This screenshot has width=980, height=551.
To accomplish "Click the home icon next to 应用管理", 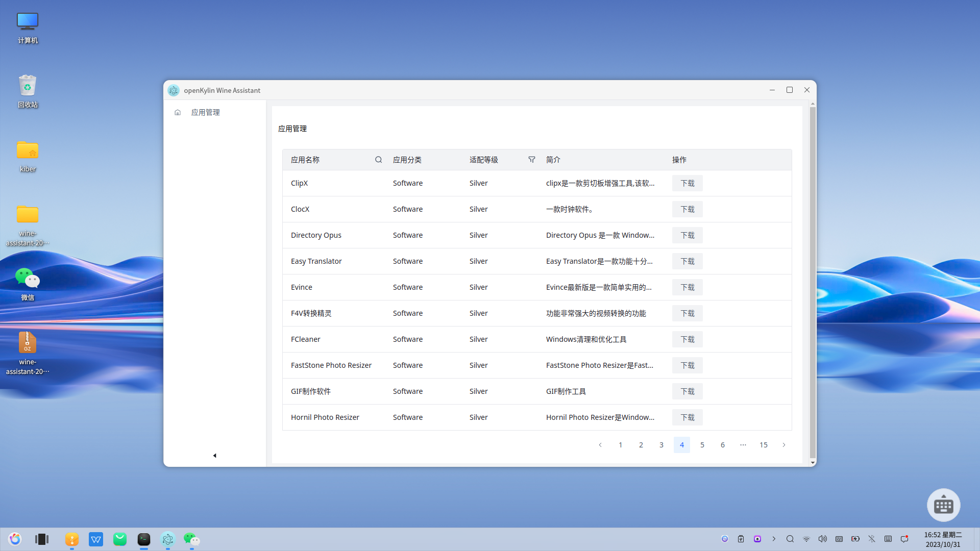I will click(x=178, y=112).
